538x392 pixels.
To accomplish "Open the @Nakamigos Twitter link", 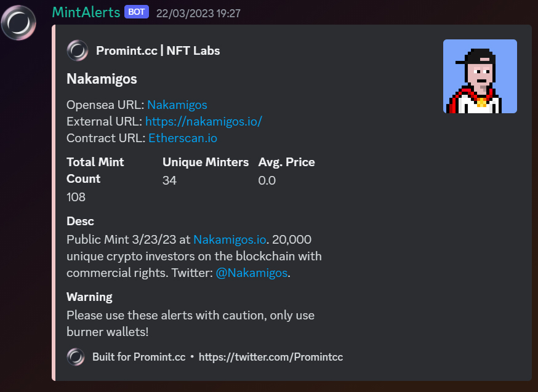I will click(x=252, y=273).
